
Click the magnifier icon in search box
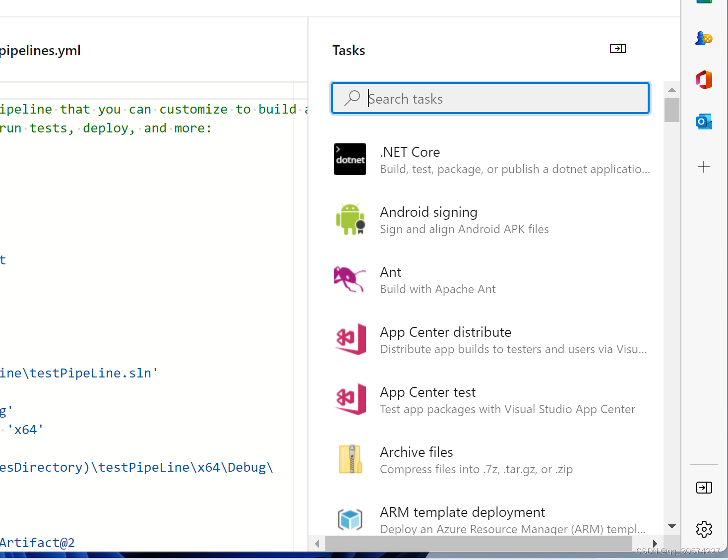(x=352, y=98)
